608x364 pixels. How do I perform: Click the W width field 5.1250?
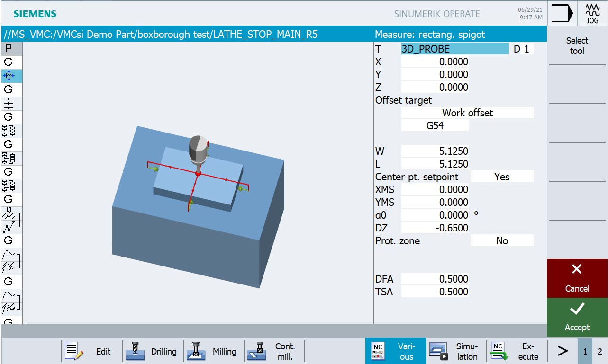(435, 151)
